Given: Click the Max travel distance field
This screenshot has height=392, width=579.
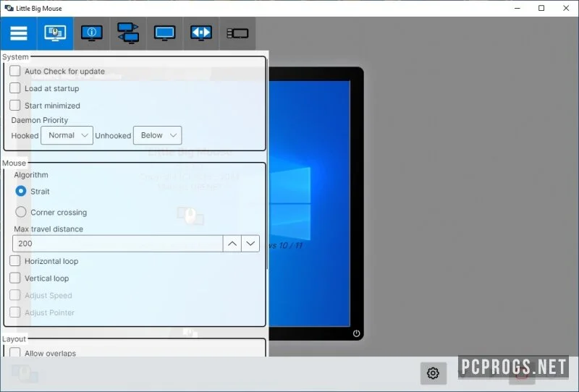Looking at the screenshot, I should point(118,244).
